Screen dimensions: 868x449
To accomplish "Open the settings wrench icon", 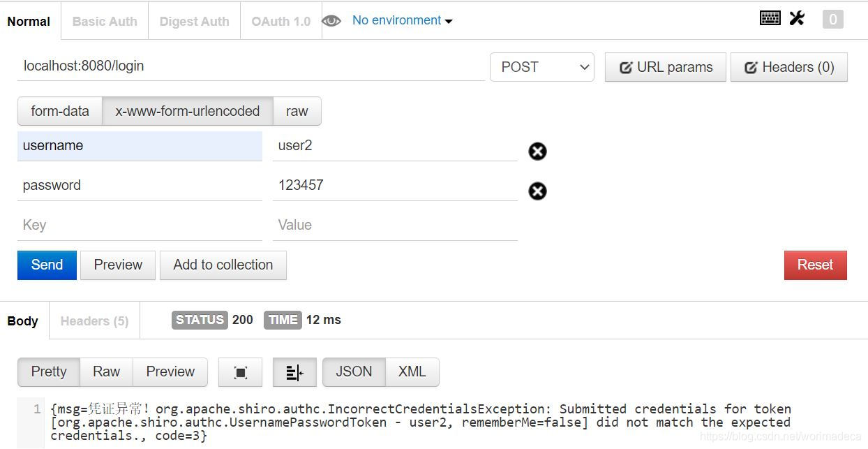I will pyautogui.click(x=797, y=18).
